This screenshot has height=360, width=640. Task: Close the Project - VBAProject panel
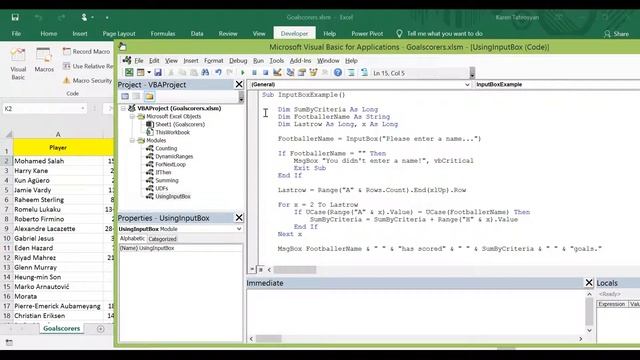click(x=239, y=84)
